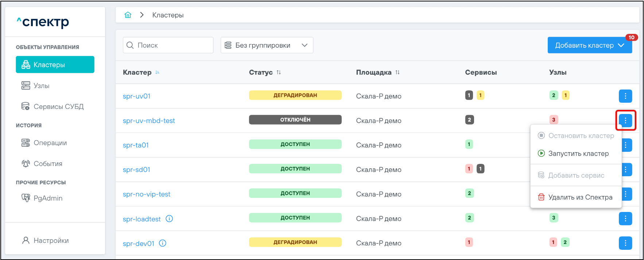
Task: Sort table by Status column
Action: coord(279,72)
